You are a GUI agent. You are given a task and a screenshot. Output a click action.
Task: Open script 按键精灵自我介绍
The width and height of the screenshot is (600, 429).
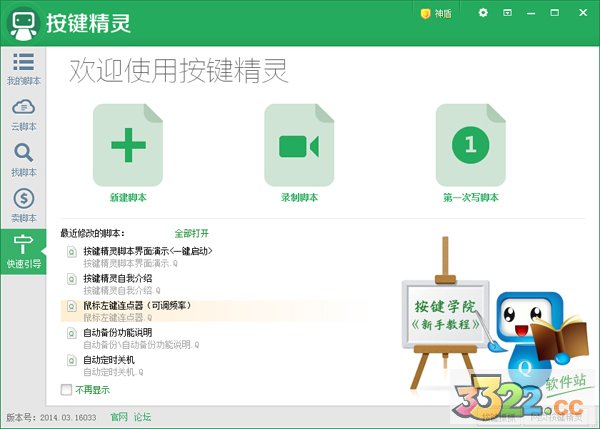[x=117, y=278]
